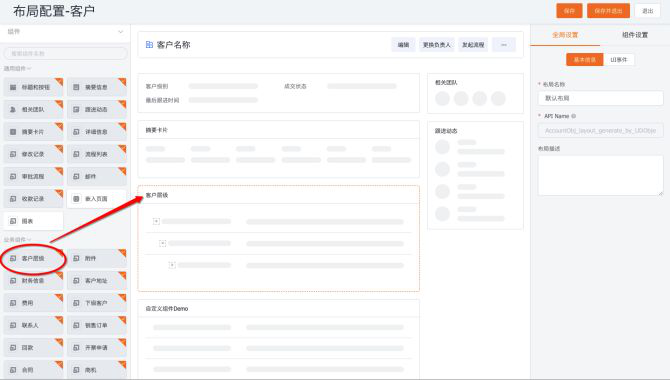
Task: Click the 最后跟进时间 field label
Action: [162, 100]
